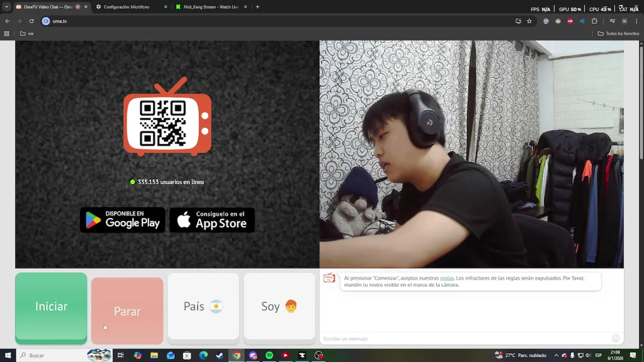Click the Escribe un mensaje chat field
644x362 pixels.
pyautogui.click(x=465, y=338)
